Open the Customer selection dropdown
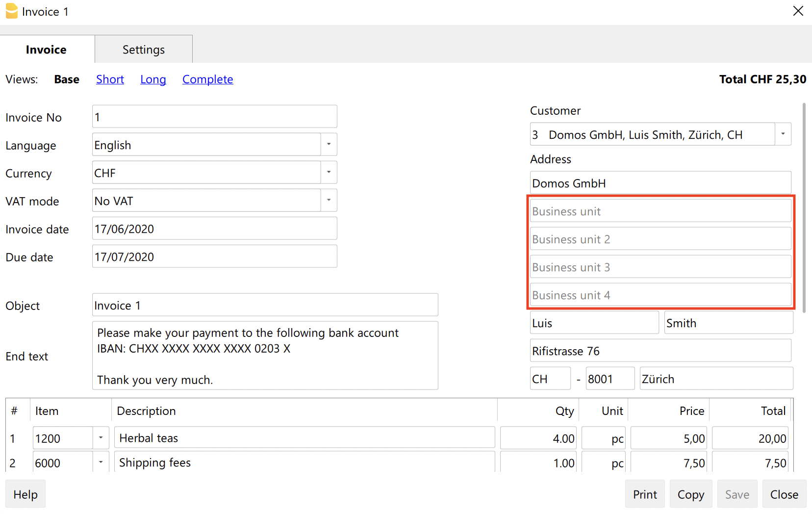This screenshot has height=514, width=812. pyautogui.click(x=783, y=134)
